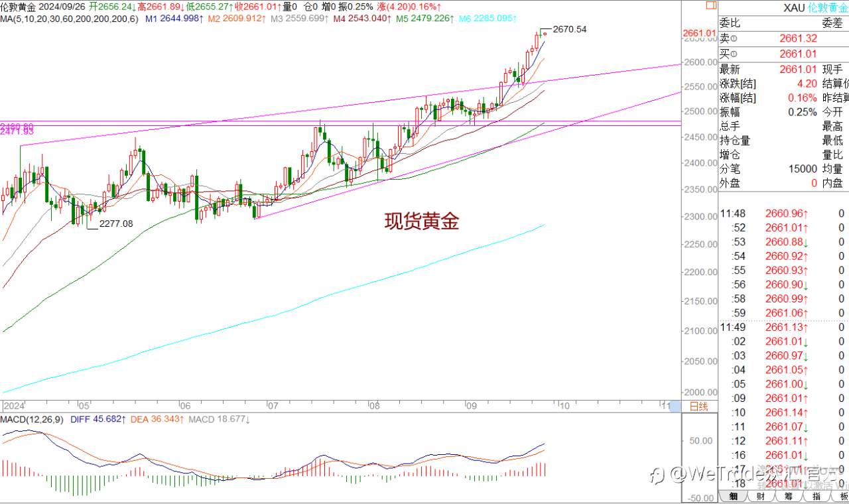Click the 委比 label
This screenshot has height=504, width=849.
coord(730,24)
